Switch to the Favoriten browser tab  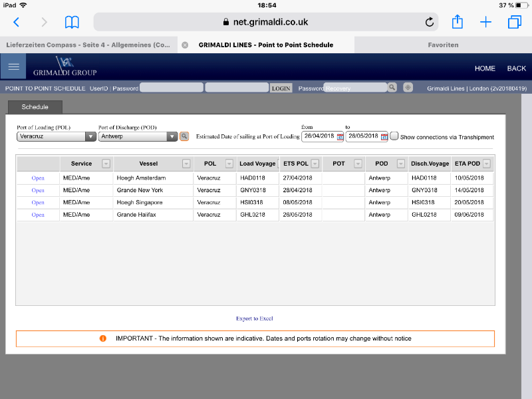[442, 45]
